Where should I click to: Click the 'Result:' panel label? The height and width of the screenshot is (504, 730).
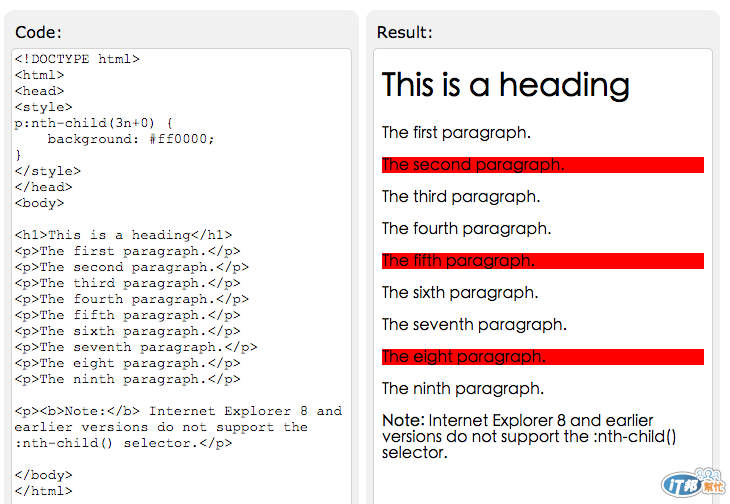point(405,33)
